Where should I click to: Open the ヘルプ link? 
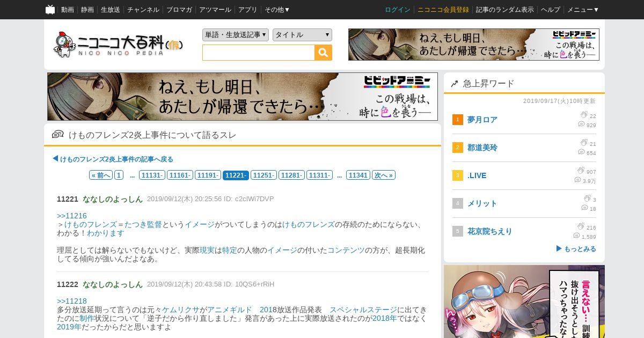click(551, 10)
